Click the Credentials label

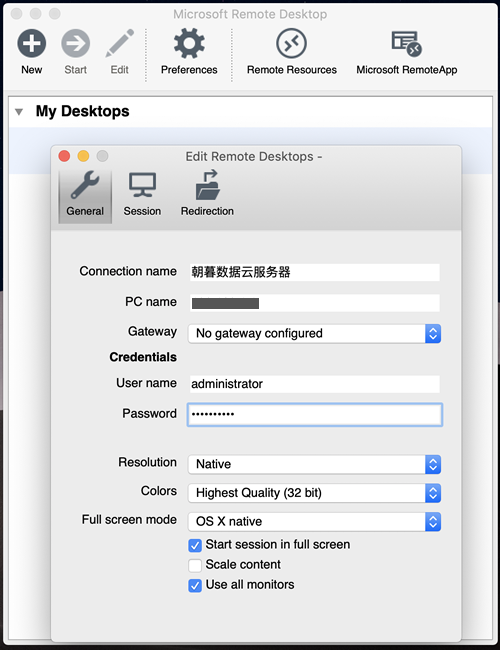coord(143,357)
